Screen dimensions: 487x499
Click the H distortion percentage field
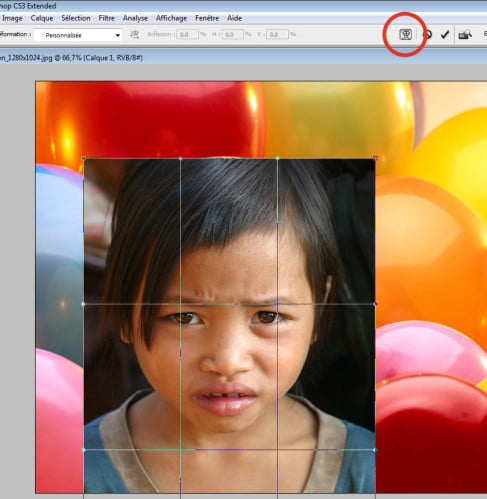(x=232, y=34)
